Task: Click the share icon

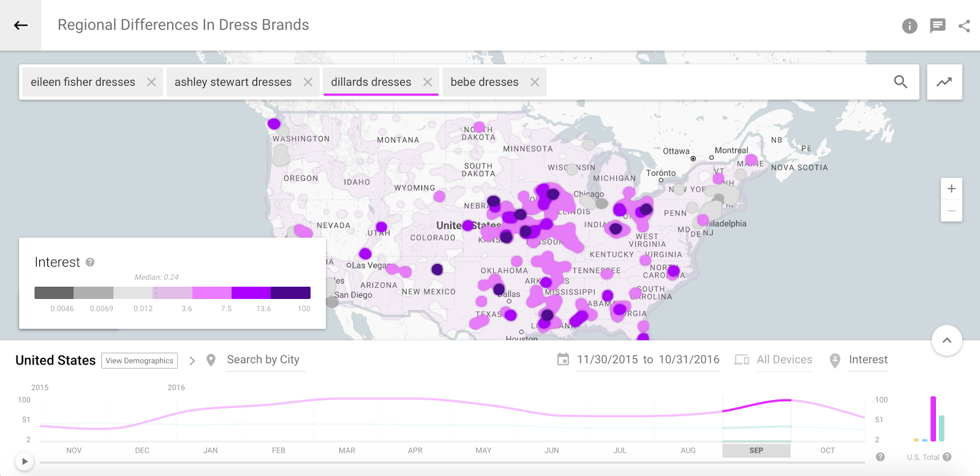Action: (964, 26)
